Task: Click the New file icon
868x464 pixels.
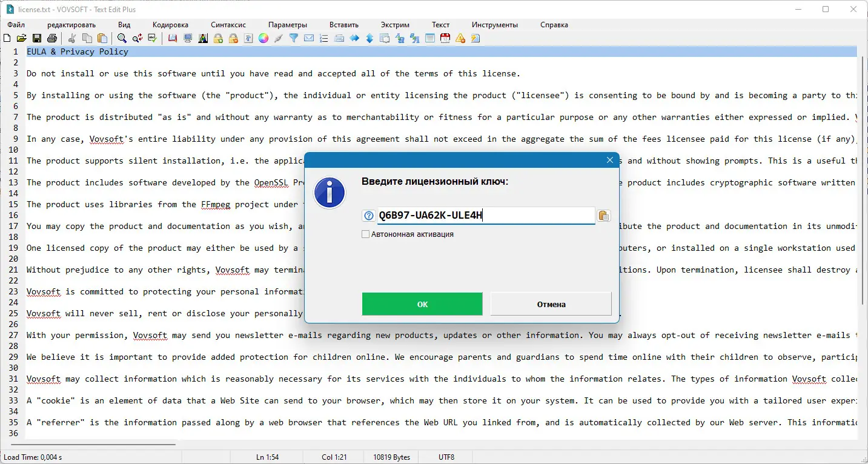Action: 7,38
